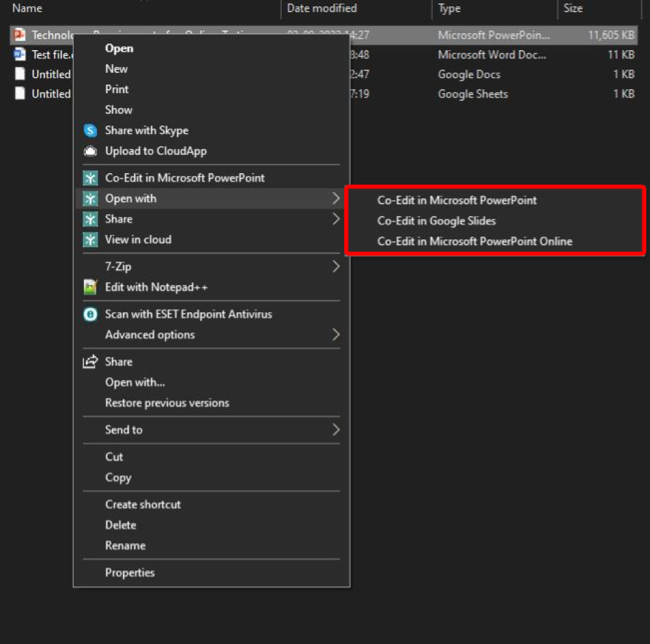This screenshot has width=650, height=644.
Task: Choose Co-Edit in Google Slides
Action: 435,221
